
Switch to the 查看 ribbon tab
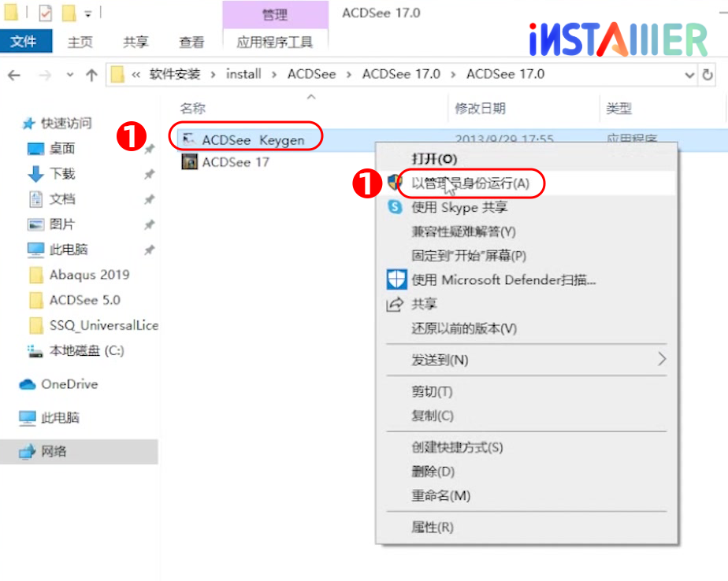(191, 43)
